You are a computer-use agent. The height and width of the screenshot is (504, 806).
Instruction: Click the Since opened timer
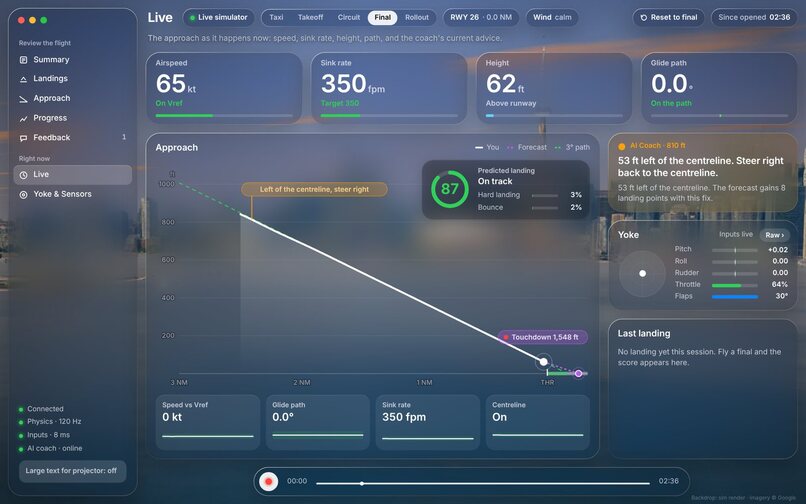point(754,17)
